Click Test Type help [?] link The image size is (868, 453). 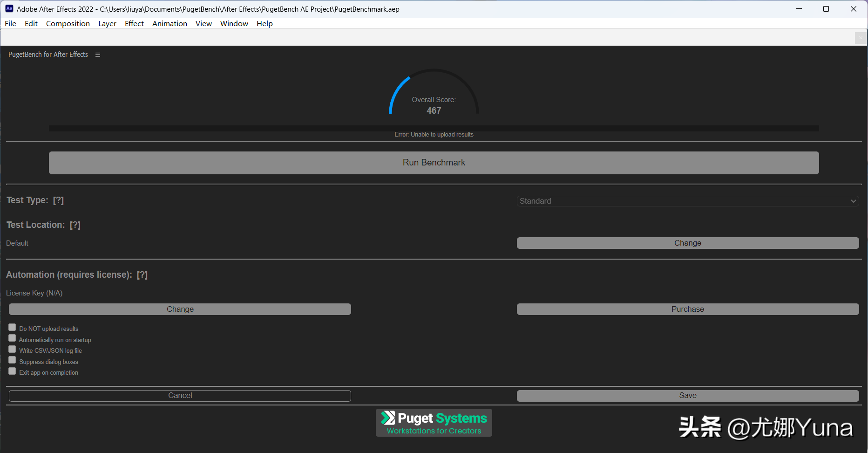(x=58, y=200)
